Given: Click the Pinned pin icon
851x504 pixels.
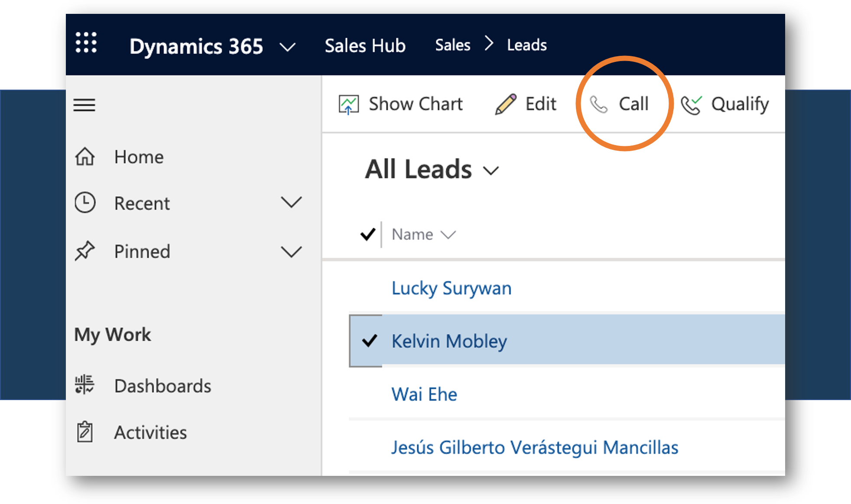Looking at the screenshot, I should (x=84, y=251).
